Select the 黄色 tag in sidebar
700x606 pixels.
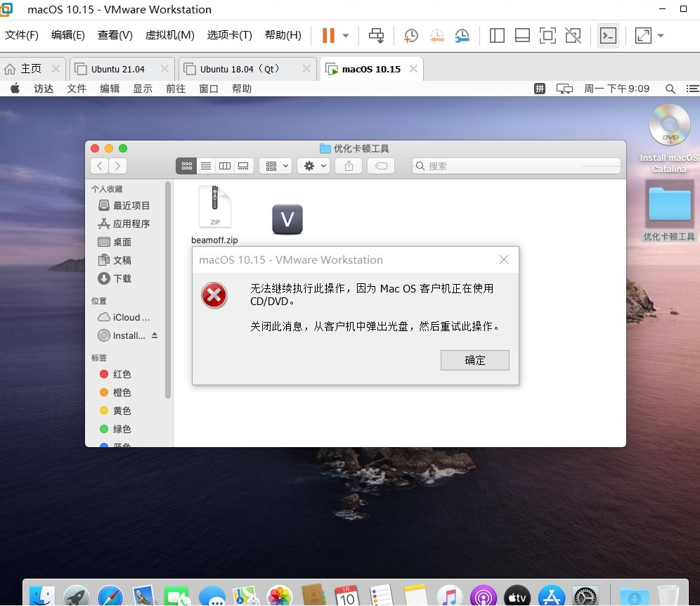[x=115, y=411]
